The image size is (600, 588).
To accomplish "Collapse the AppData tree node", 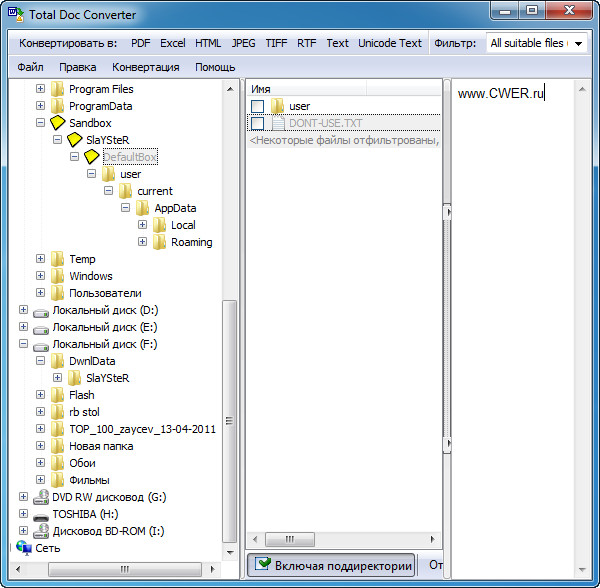I will (126, 208).
